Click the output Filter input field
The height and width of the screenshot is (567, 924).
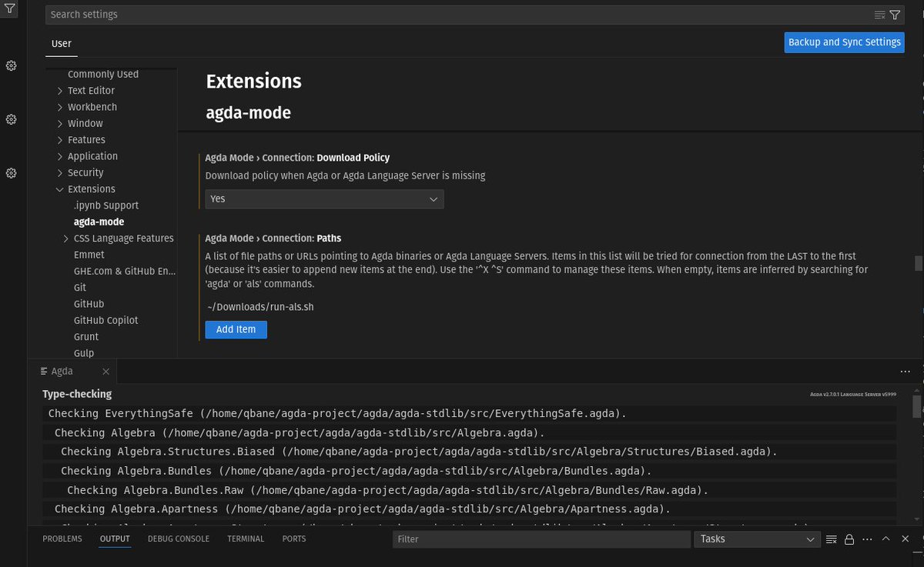click(x=542, y=539)
